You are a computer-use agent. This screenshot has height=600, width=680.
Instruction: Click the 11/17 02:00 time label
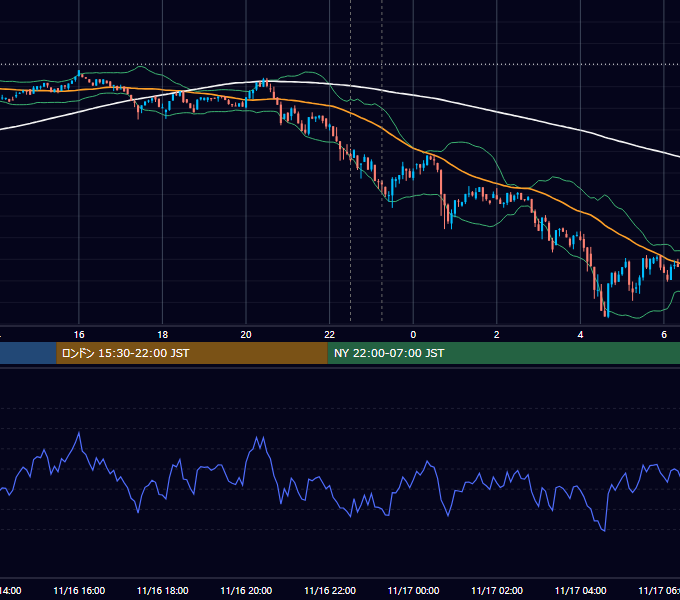497,590
